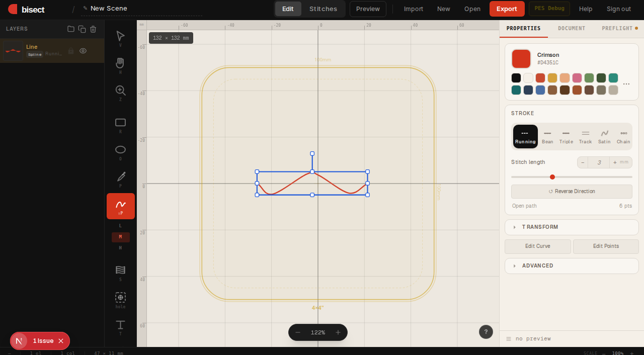The image size is (644, 355).
Task: Activate the hand pan tool
Action: (x=120, y=63)
